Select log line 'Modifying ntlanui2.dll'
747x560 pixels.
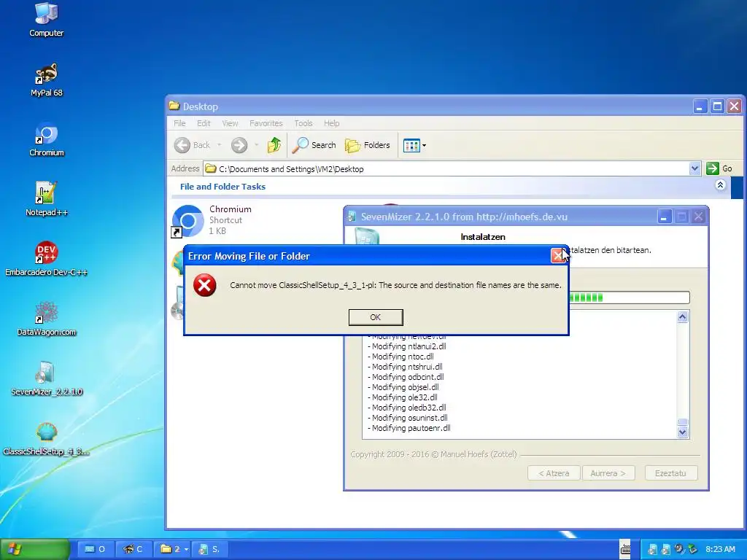[x=407, y=346]
